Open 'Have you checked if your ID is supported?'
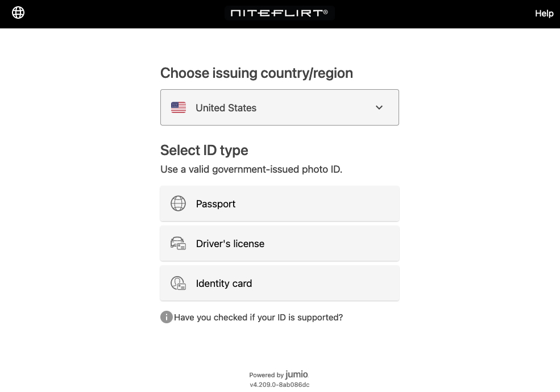Image resolution: width=560 pixels, height=392 pixels. tap(259, 318)
